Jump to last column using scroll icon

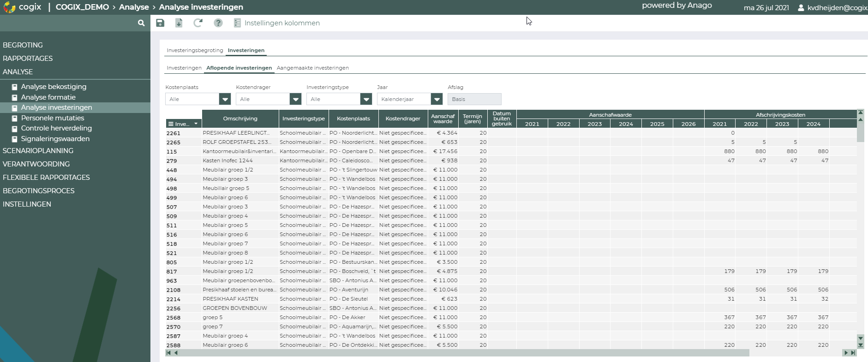[x=853, y=353]
